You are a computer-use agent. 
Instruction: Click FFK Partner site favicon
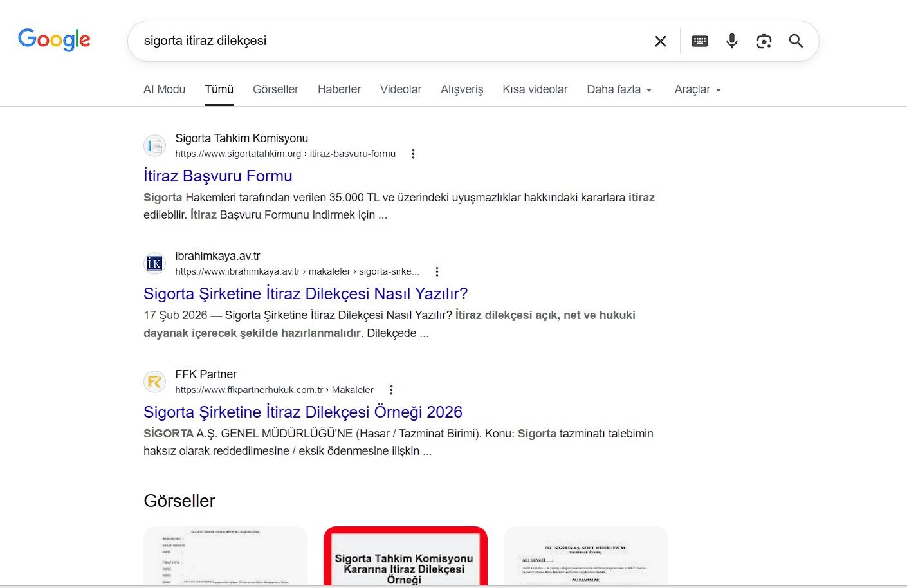(154, 382)
